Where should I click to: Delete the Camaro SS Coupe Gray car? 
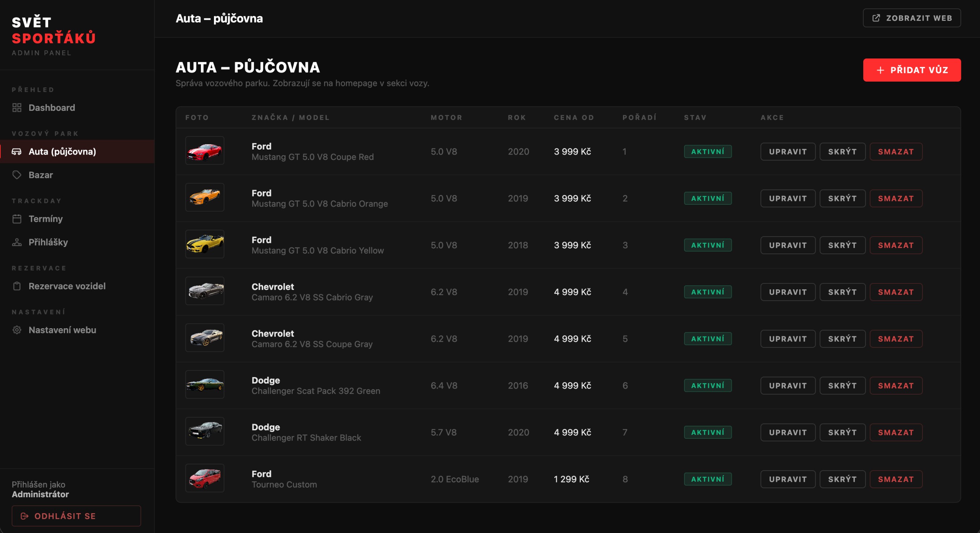[896, 339]
